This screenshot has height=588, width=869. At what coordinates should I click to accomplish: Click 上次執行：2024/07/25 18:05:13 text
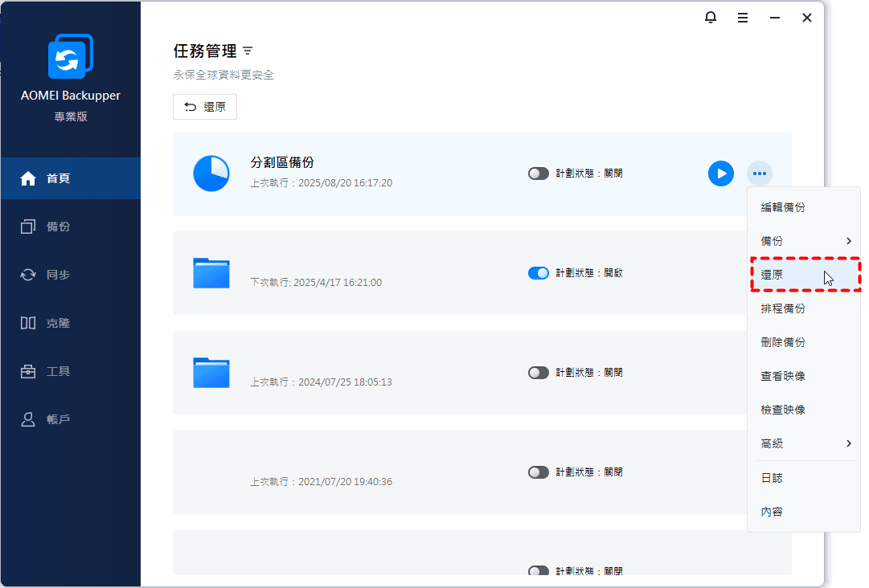pyautogui.click(x=322, y=382)
